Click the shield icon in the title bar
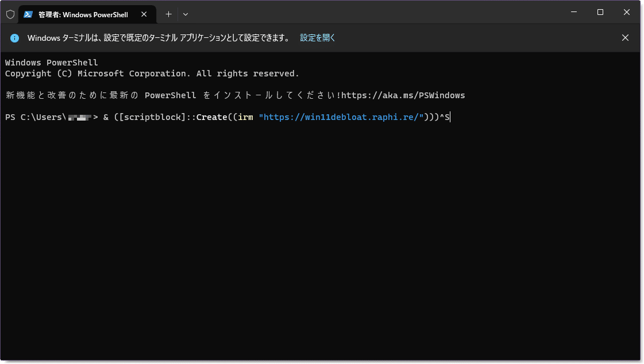This screenshot has height=364, width=644. tap(10, 14)
